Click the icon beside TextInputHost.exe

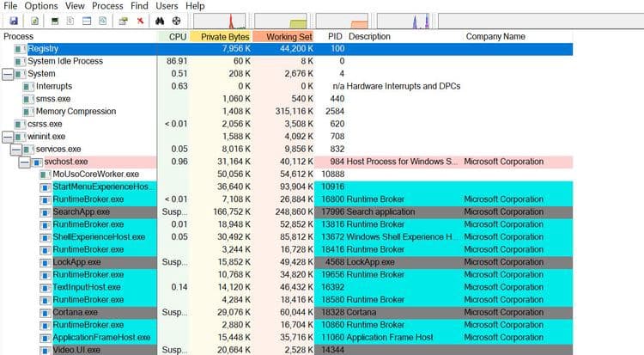(45, 288)
